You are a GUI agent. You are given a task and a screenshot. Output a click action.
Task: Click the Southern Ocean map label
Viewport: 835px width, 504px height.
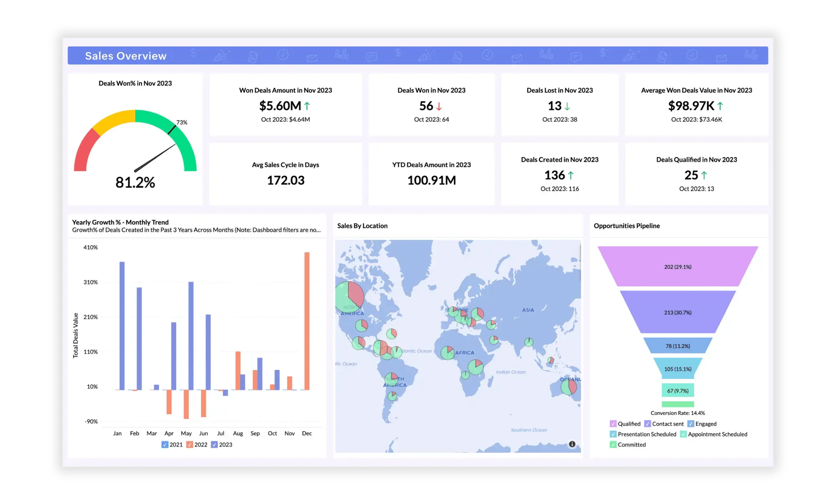[x=529, y=430]
